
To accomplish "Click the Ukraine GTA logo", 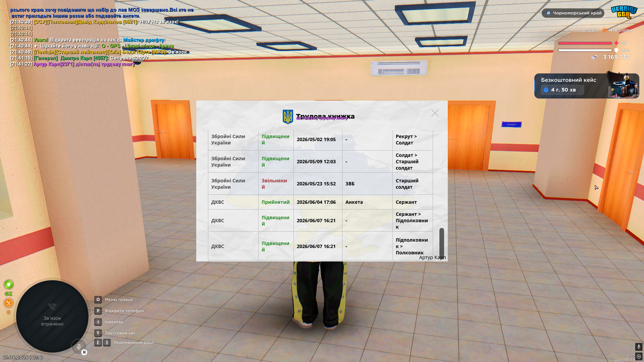I will click(624, 12).
